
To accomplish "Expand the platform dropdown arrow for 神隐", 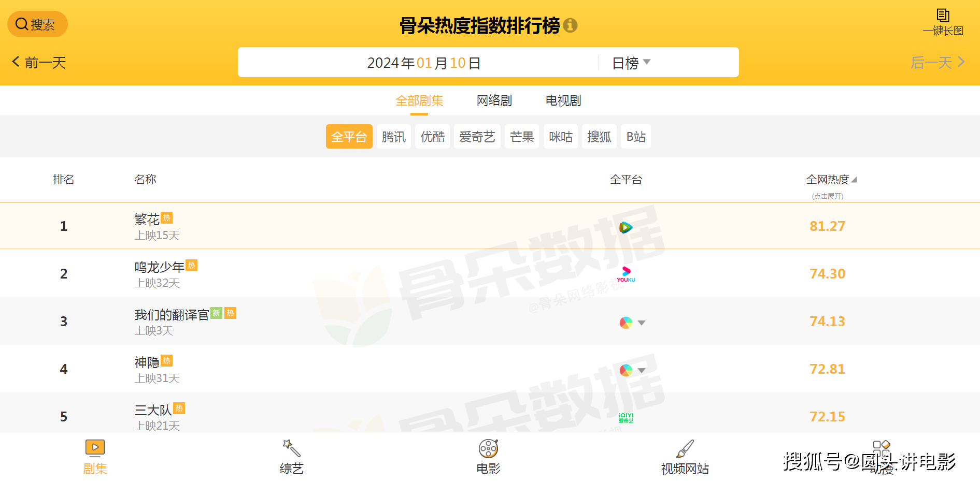I will 642,370.
